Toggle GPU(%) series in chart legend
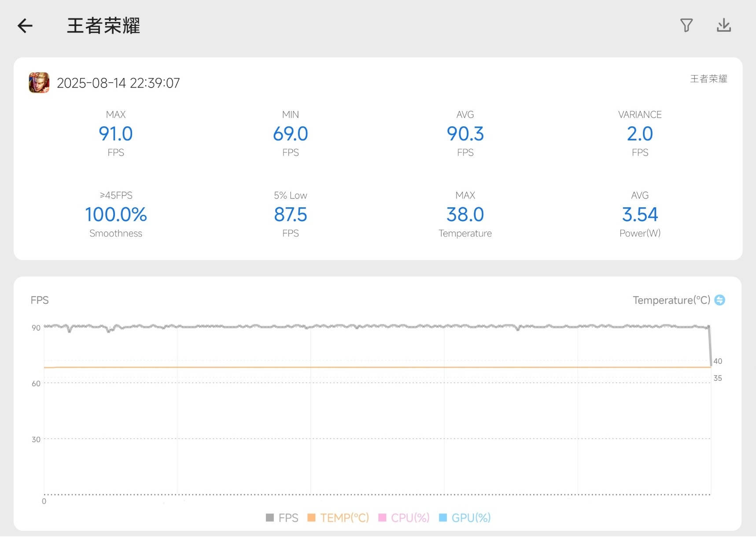The width and height of the screenshot is (756, 537). point(465,518)
